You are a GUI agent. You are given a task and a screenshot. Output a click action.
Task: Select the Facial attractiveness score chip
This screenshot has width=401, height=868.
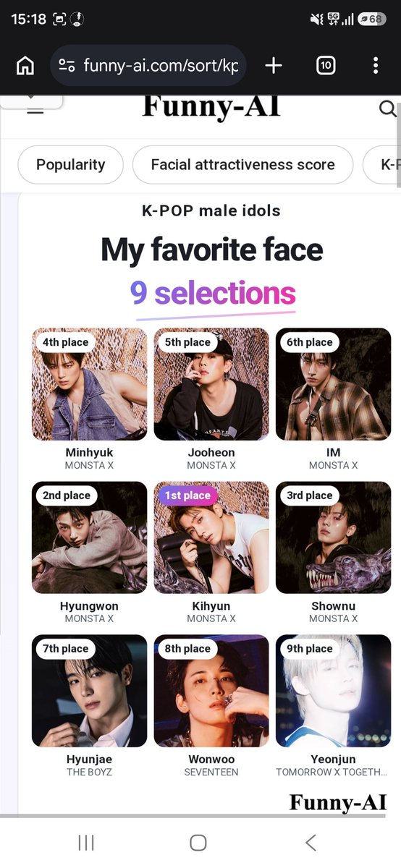(x=242, y=165)
